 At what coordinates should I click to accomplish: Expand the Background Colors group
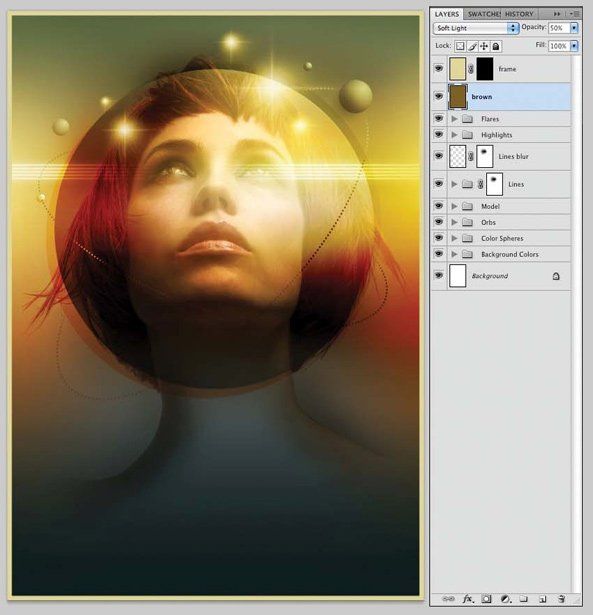coord(454,255)
